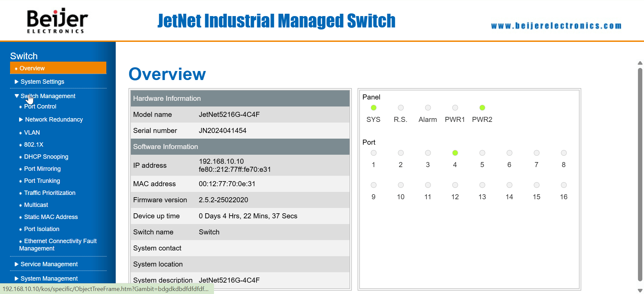Click the scrollbar up arrow
Image resolution: width=644 pixels, height=294 pixels.
click(x=640, y=63)
